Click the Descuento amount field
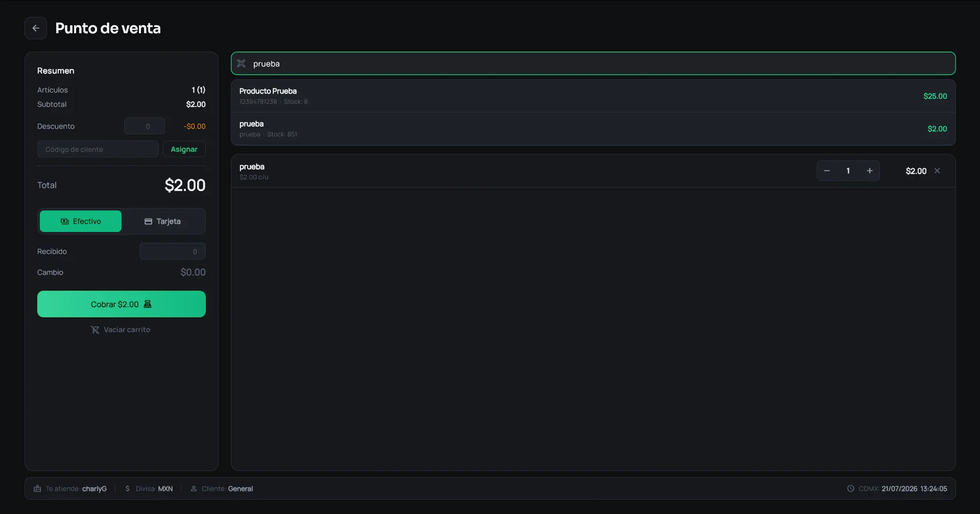This screenshot has height=514, width=980. 145,126
